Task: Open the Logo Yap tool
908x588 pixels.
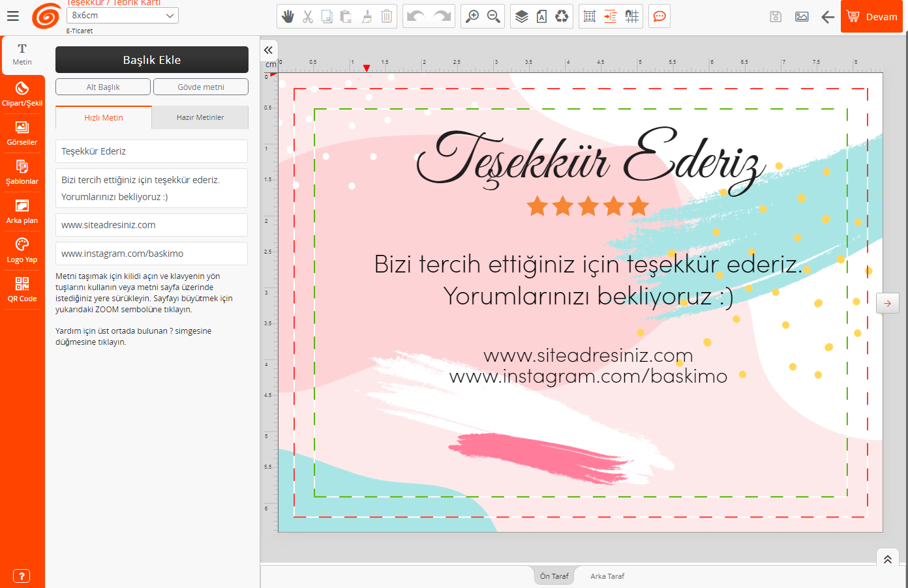Action: 22,250
